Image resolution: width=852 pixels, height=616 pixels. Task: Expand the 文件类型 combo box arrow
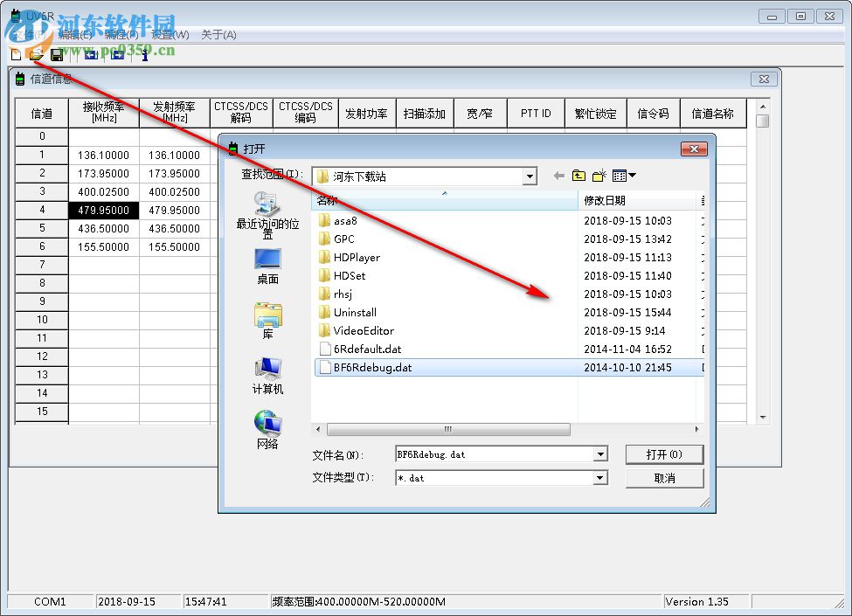click(x=599, y=477)
